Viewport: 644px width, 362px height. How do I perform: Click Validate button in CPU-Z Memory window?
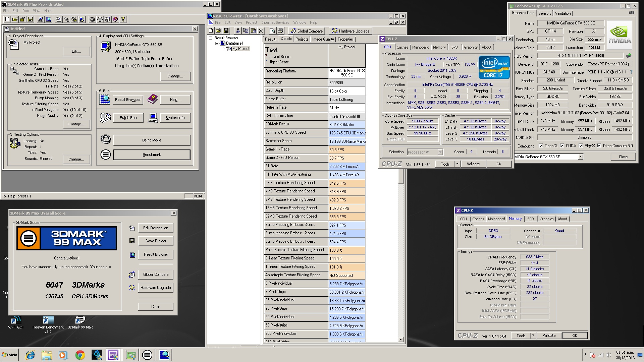tap(549, 336)
